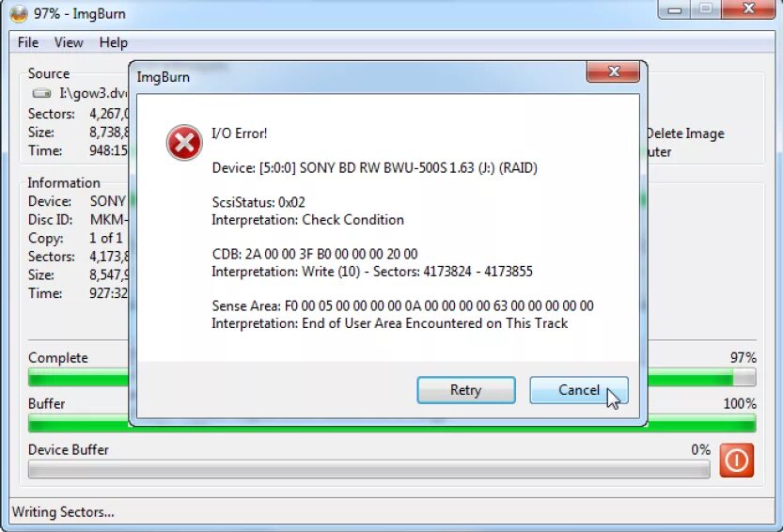
Task: Click the orange stop burn icon
Action: (x=737, y=460)
